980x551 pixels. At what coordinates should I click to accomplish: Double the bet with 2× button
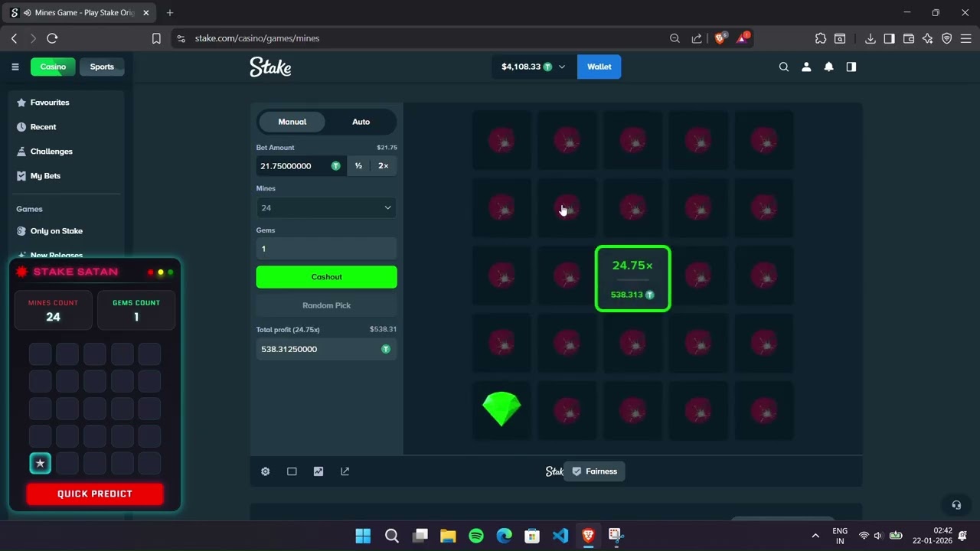click(x=383, y=166)
